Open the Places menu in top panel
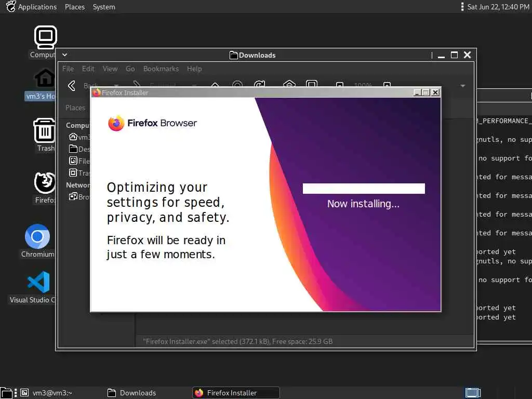The height and width of the screenshot is (399, 532). (75, 7)
